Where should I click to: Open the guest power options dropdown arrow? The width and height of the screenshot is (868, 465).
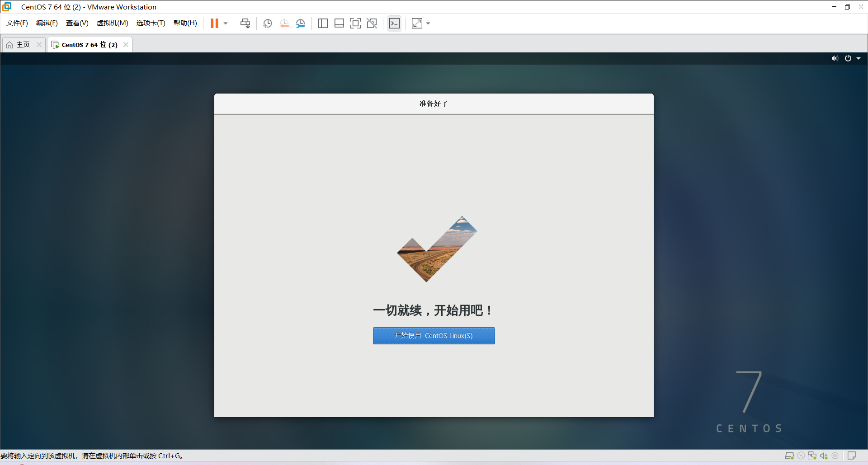point(859,58)
